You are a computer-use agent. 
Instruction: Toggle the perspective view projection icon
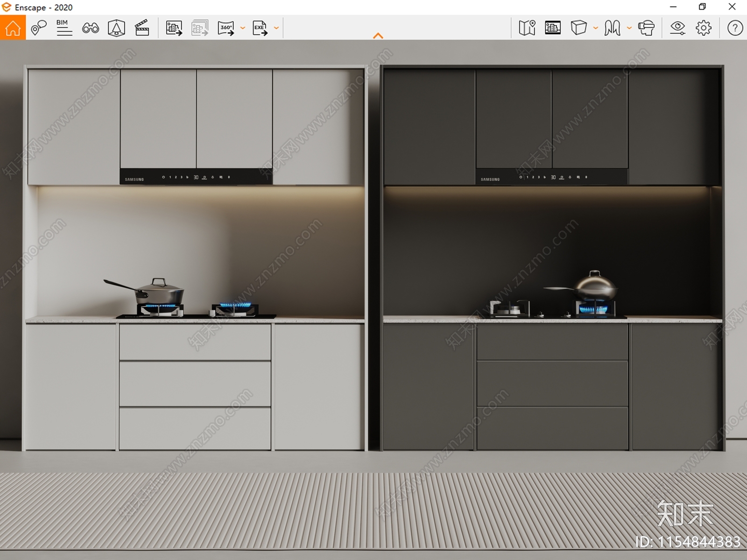coord(116,28)
